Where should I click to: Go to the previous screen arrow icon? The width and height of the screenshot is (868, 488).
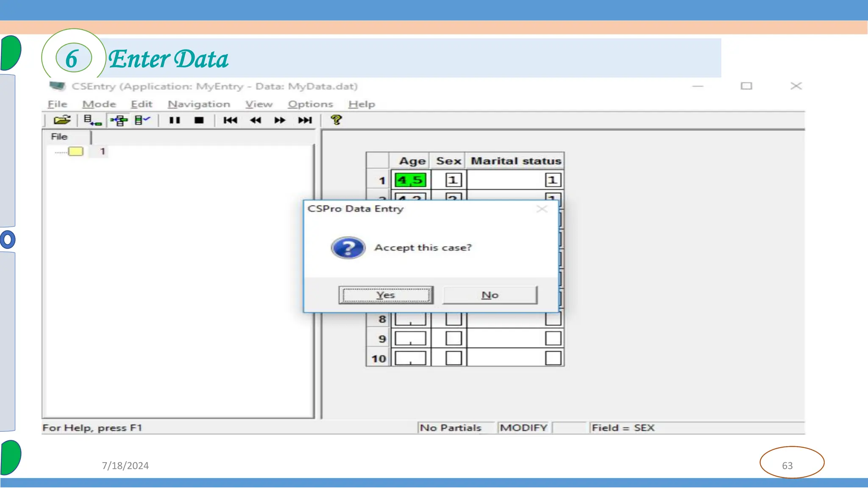256,120
